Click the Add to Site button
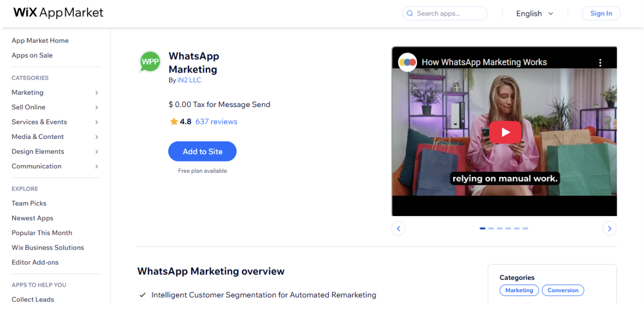This screenshot has height=317, width=644. click(x=202, y=151)
